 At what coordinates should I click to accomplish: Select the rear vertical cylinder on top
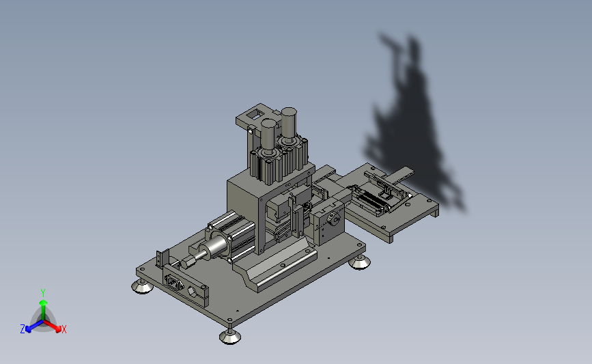coord(289,124)
